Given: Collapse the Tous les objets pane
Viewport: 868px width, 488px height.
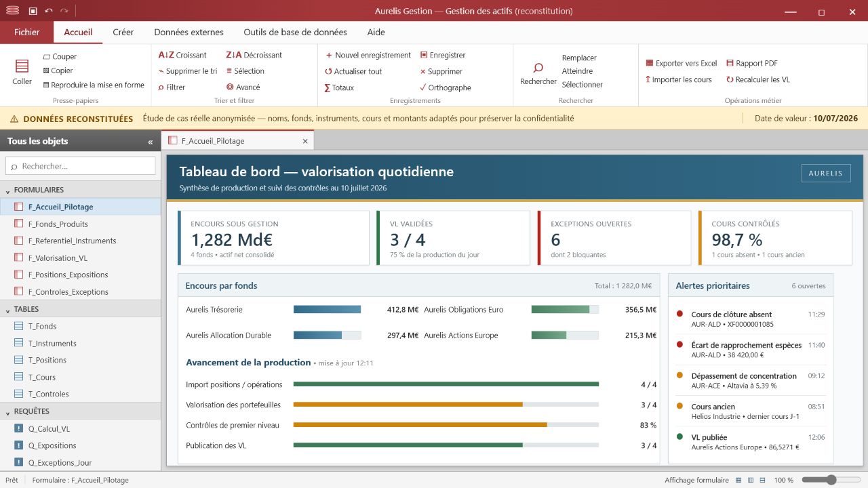Looking at the screenshot, I should tap(150, 142).
